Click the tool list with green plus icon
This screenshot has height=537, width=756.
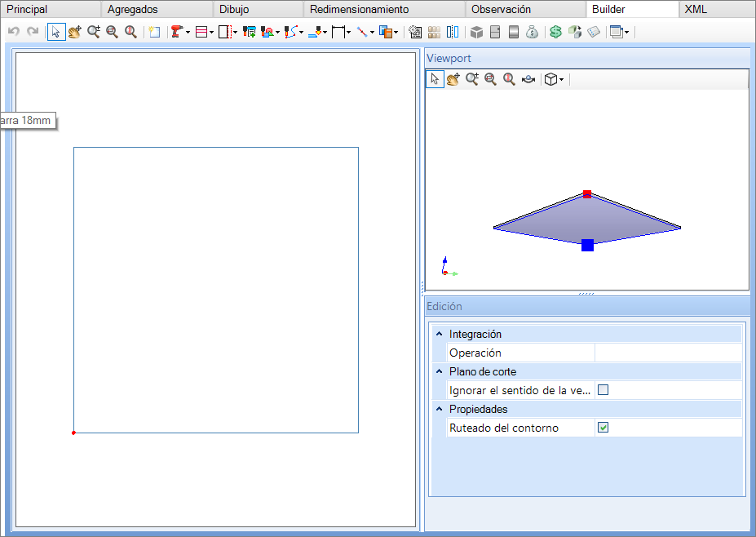[x=250, y=32]
